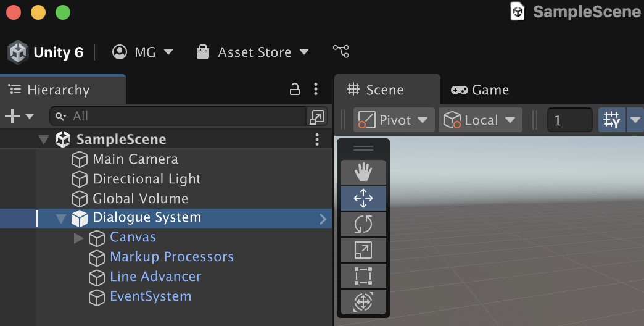Select Line Advancer object
The height and width of the screenshot is (326, 644).
pos(155,277)
